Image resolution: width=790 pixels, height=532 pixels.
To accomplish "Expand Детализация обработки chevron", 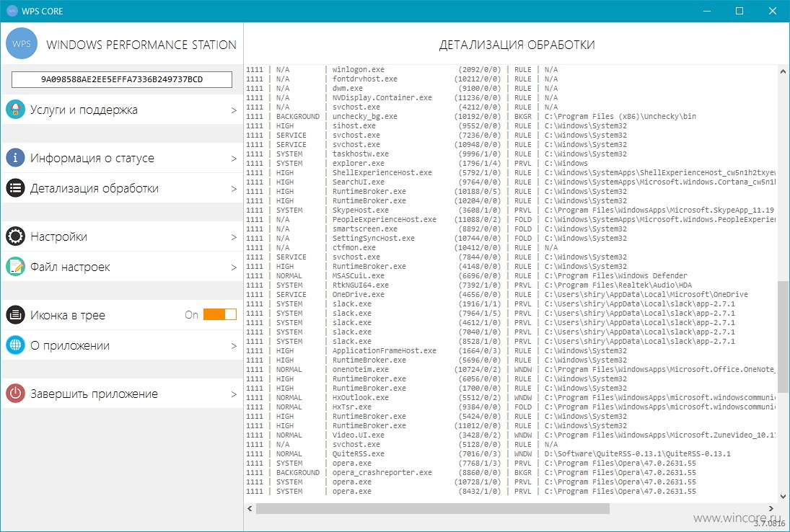I will click(234, 189).
